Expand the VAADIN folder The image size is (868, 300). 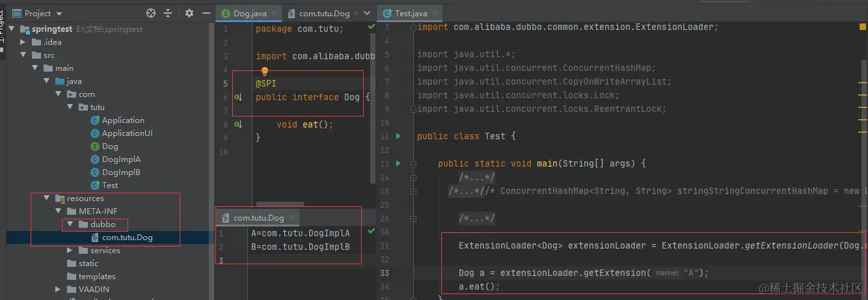59,290
